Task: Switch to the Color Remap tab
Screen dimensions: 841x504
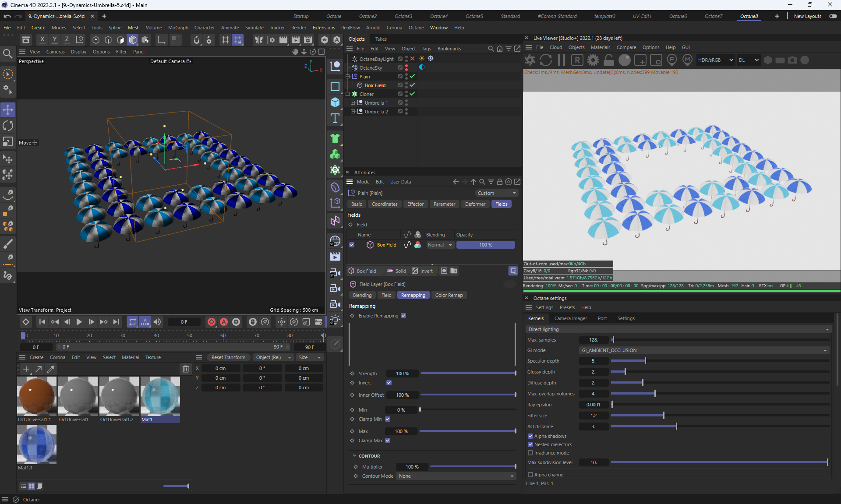Action: [x=449, y=295]
